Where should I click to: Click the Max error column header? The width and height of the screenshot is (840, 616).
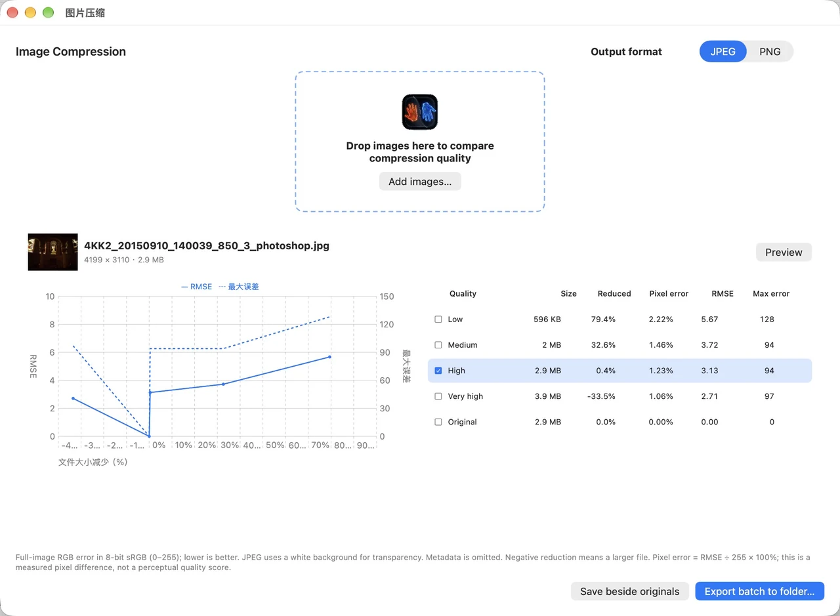coord(771,293)
